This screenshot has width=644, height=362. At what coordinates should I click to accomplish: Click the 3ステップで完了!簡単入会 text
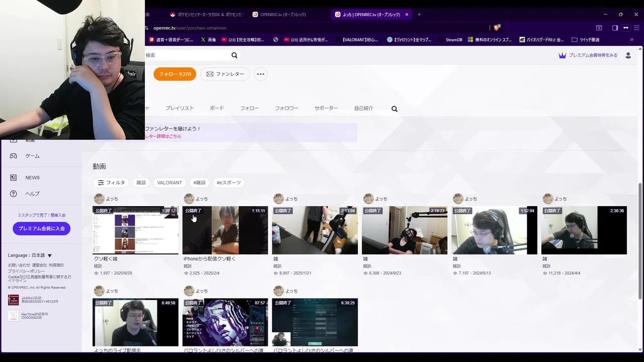tap(42, 215)
